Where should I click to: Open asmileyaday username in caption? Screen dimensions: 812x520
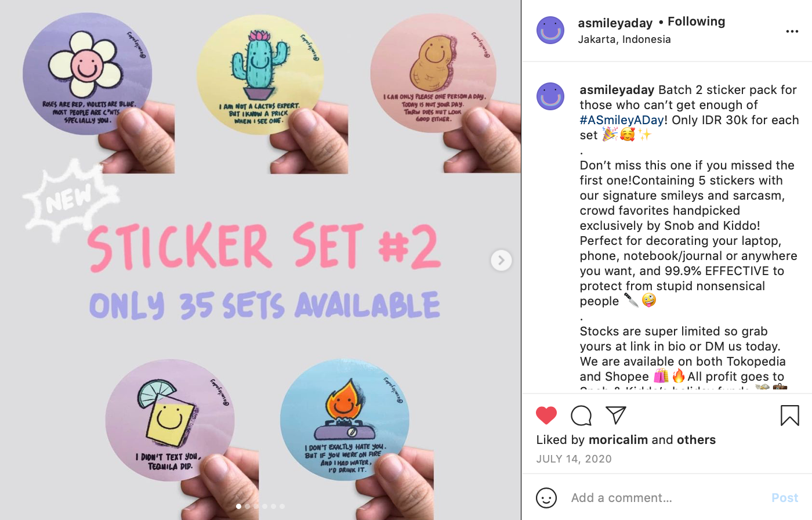point(617,90)
